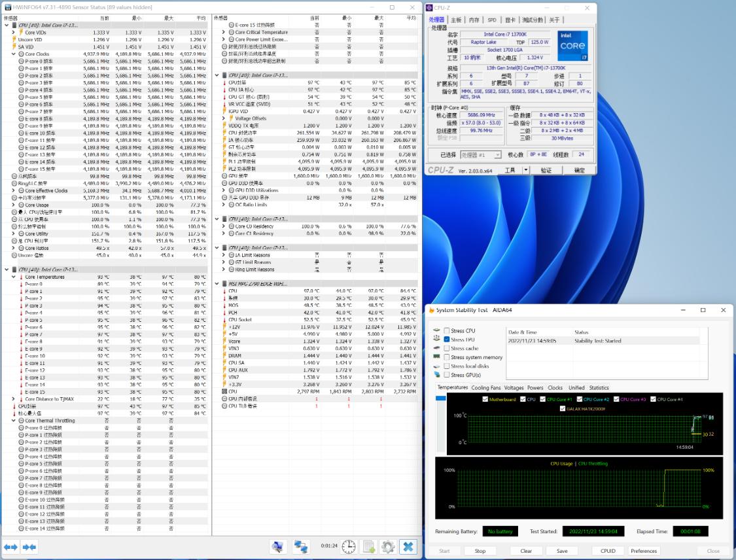Click the FPU icon beside Stress FPU
The width and height of the screenshot is (736, 560).
[x=436, y=340]
